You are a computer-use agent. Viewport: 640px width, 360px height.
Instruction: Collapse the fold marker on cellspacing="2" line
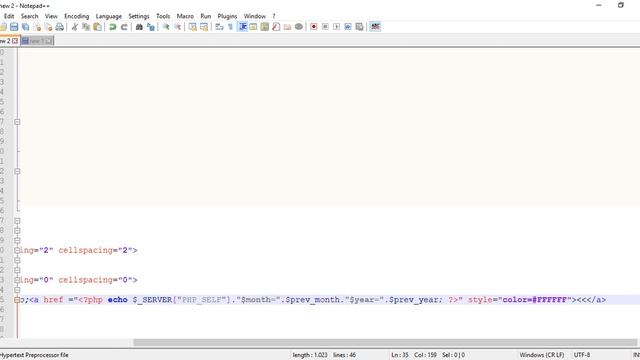(17, 250)
